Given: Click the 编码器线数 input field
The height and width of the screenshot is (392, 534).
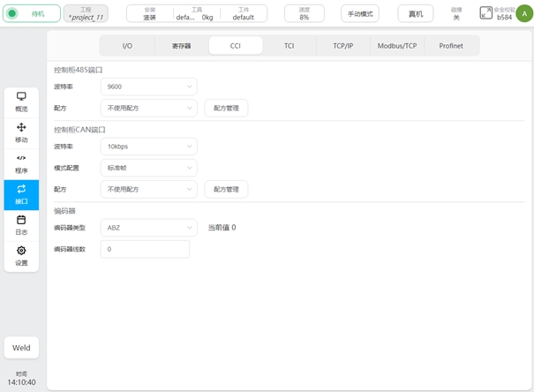Looking at the screenshot, I should click(x=145, y=250).
